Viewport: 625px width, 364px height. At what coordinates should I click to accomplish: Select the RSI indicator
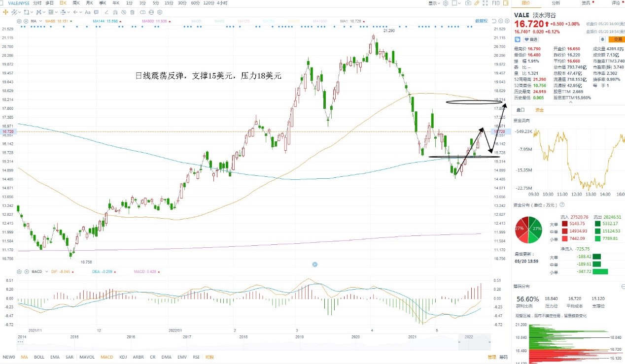point(196,357)
